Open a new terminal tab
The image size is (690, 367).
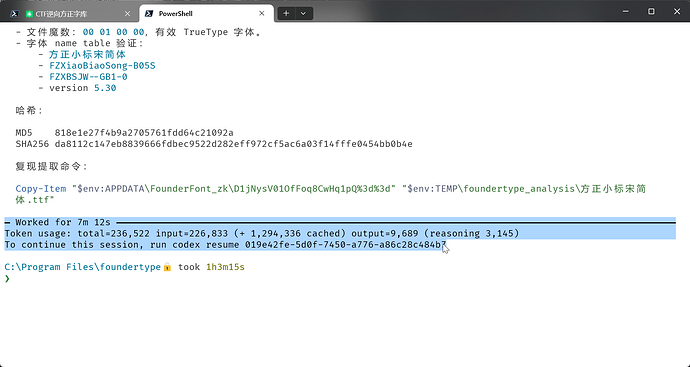click(x=286, y=14)
